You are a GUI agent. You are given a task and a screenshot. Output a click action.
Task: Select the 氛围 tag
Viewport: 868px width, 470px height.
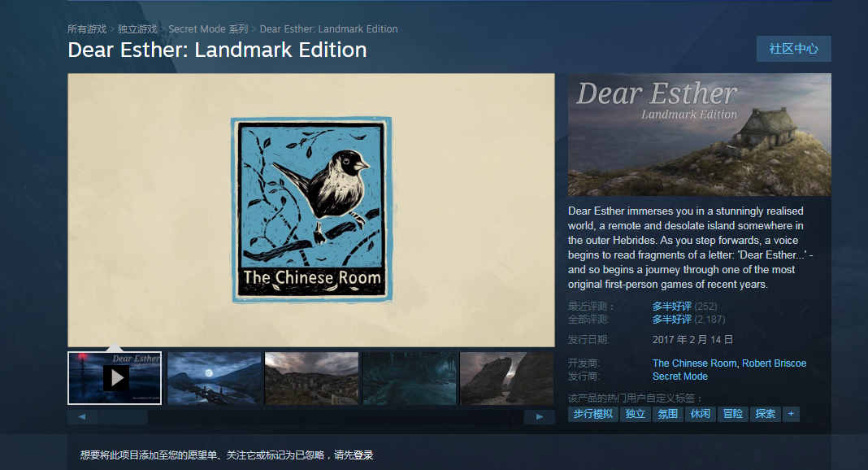pyautogui.click(x=667, y=414)
